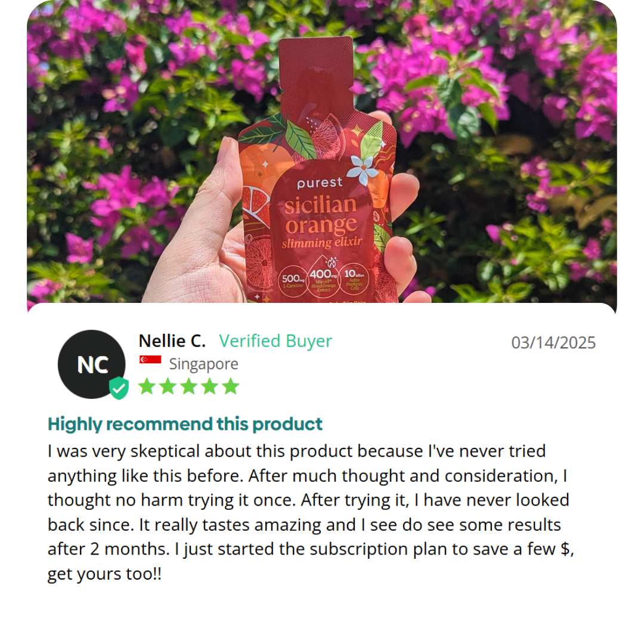Click the NC reviewer avatar circle

(91, 364)
